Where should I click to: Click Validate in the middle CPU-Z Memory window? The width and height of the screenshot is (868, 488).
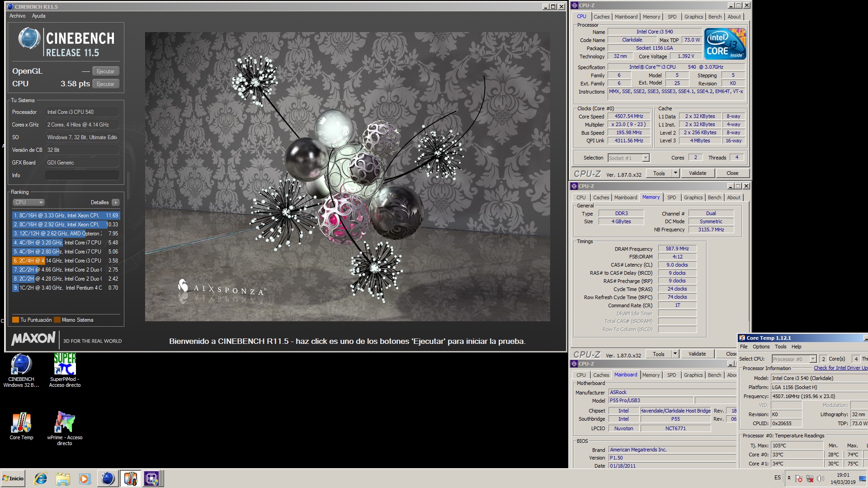(x=697, y=354)
